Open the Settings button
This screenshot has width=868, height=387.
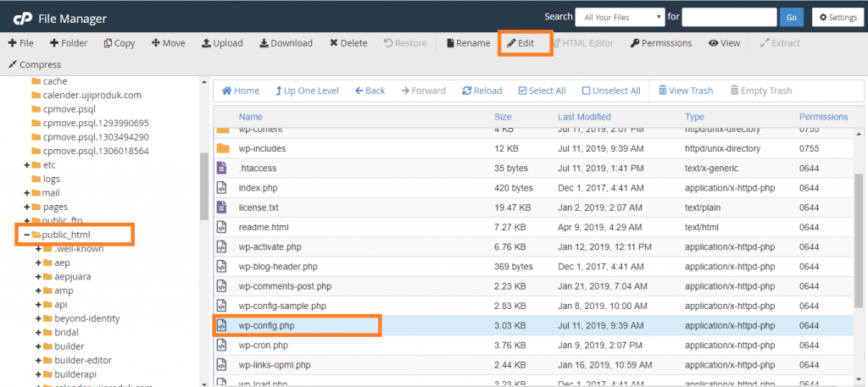[x=837, y=18]
